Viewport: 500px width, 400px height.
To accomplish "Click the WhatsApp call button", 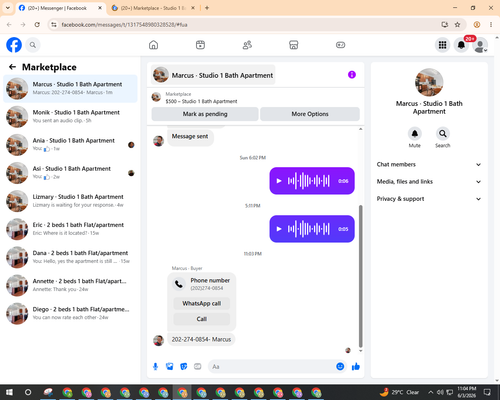I will pos(202,303).
